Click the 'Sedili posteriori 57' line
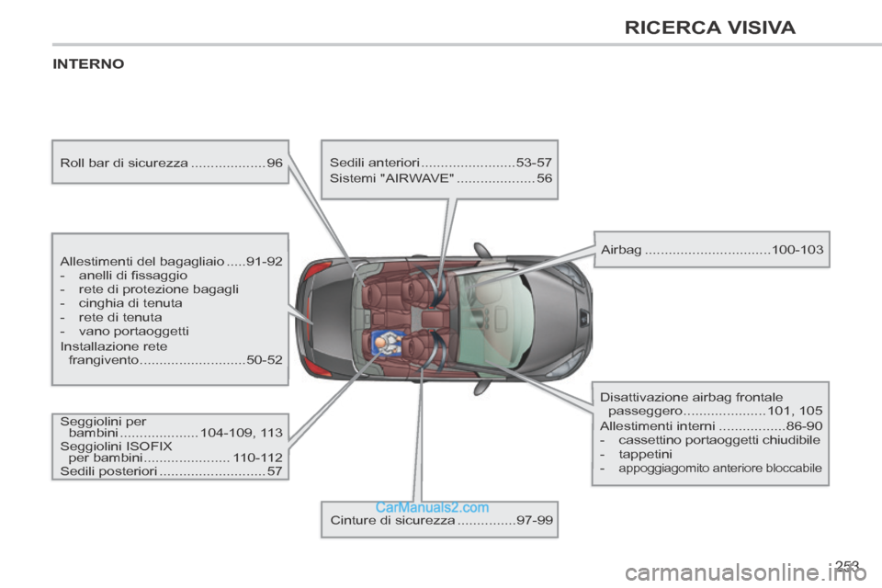 pyautogui.click(x=172, y=471)
